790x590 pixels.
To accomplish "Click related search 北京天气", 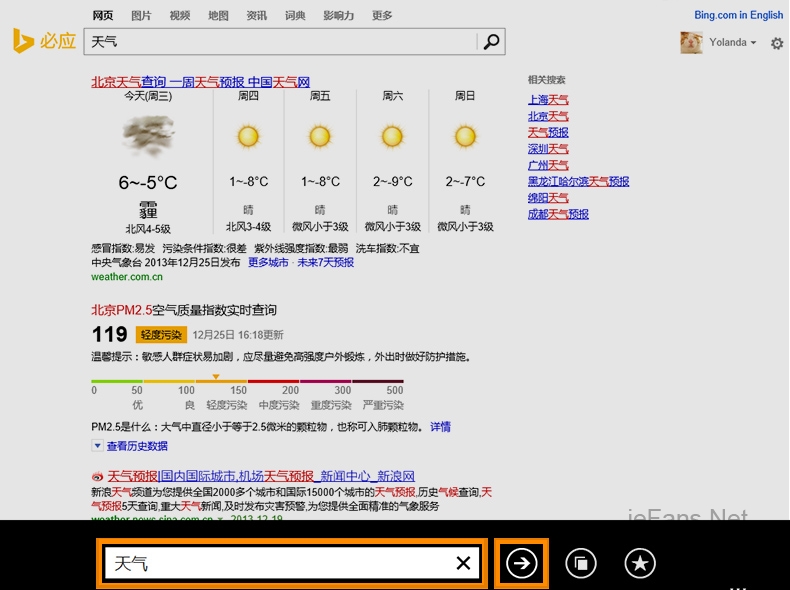I will pyautogui.click(x=548, y=116).
